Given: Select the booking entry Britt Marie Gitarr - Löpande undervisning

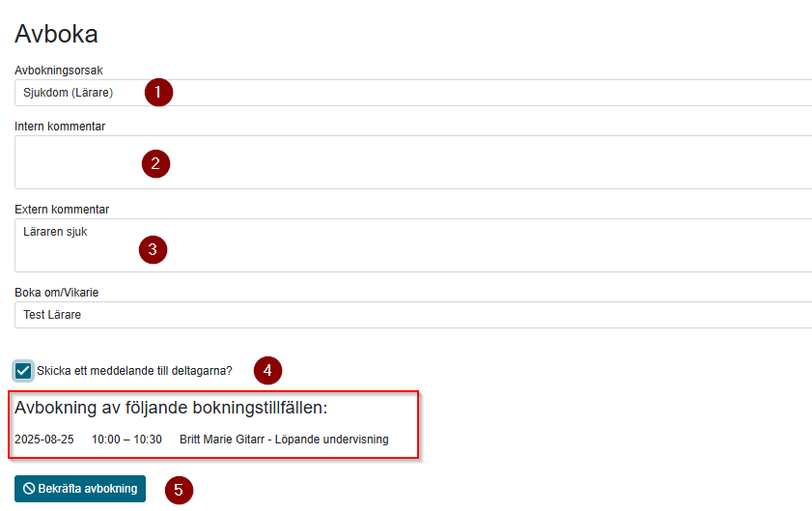Looking at the screenshot, I should pyautogui.click(x=284, y=440).
